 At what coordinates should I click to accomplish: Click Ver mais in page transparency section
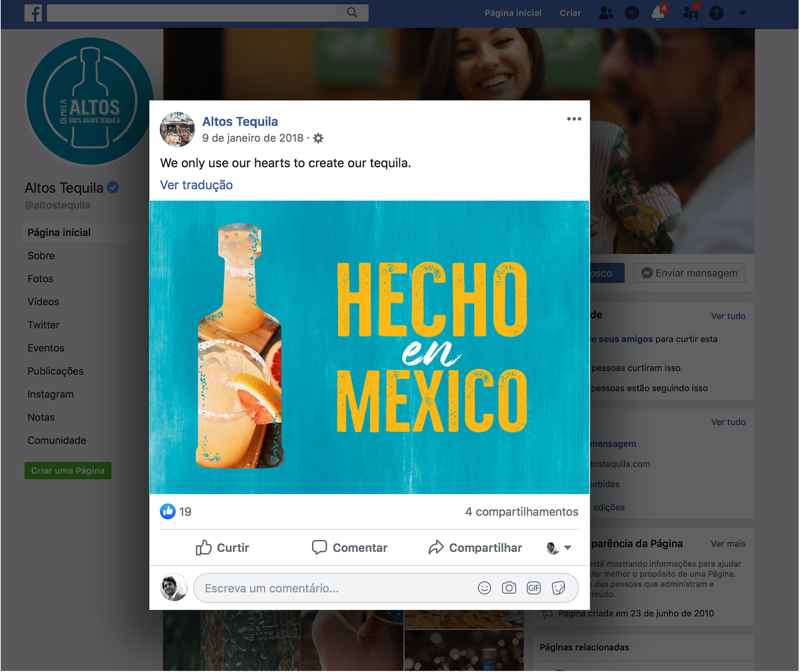(x=728, y=544)
